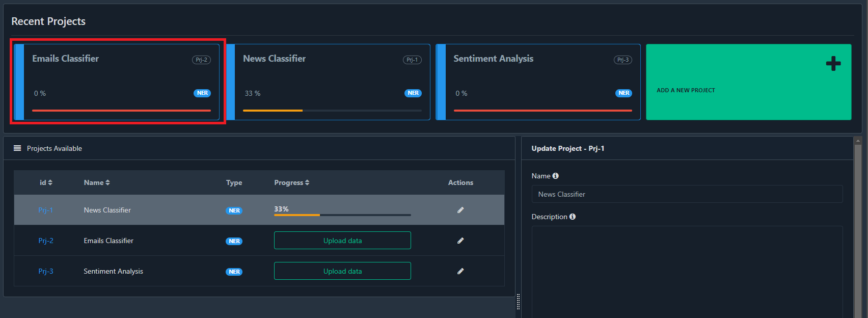Open the Prj-3 link in table
Viewport: 868px width, 318px height.
click(45, 271)
